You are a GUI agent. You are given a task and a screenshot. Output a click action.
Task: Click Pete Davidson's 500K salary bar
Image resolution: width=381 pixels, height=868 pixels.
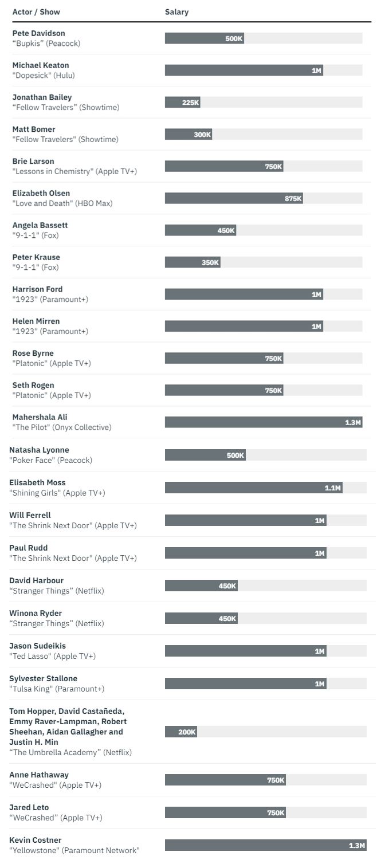(x=204, y=38)
